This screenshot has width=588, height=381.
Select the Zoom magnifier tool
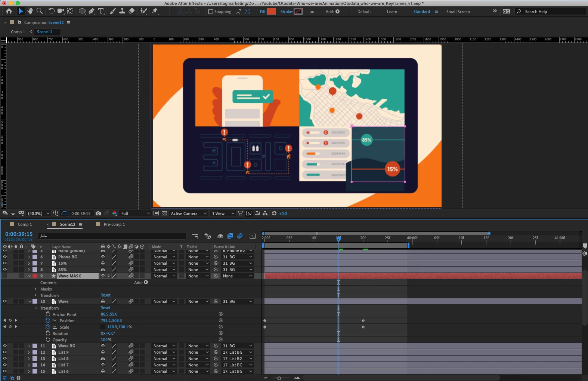click(40, 11)
